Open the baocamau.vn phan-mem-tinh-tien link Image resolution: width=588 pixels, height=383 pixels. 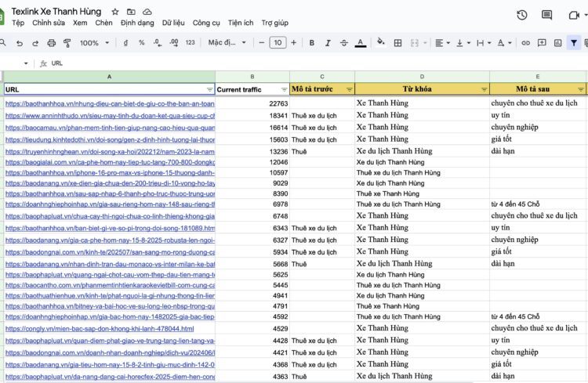point(110,128)
